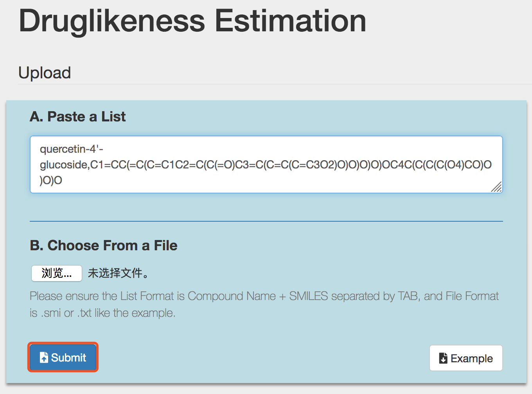Click the download icon in Example button

coord(443,358)
